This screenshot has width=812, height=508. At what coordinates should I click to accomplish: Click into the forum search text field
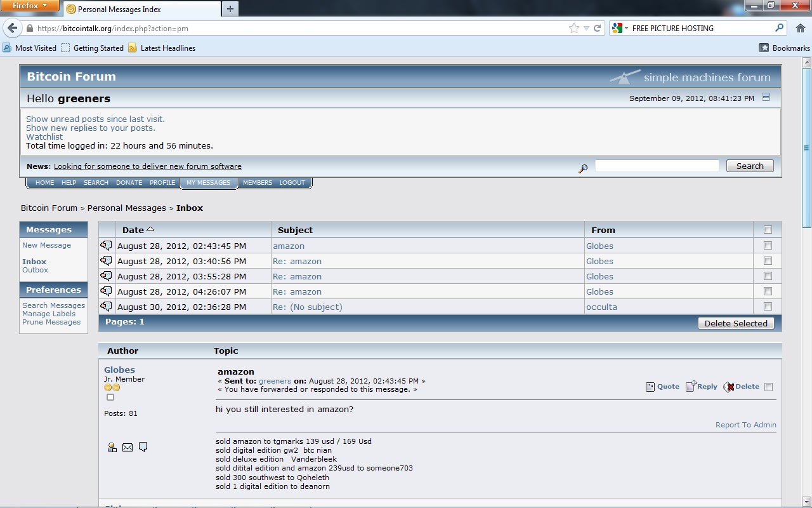tap(657, 166)
